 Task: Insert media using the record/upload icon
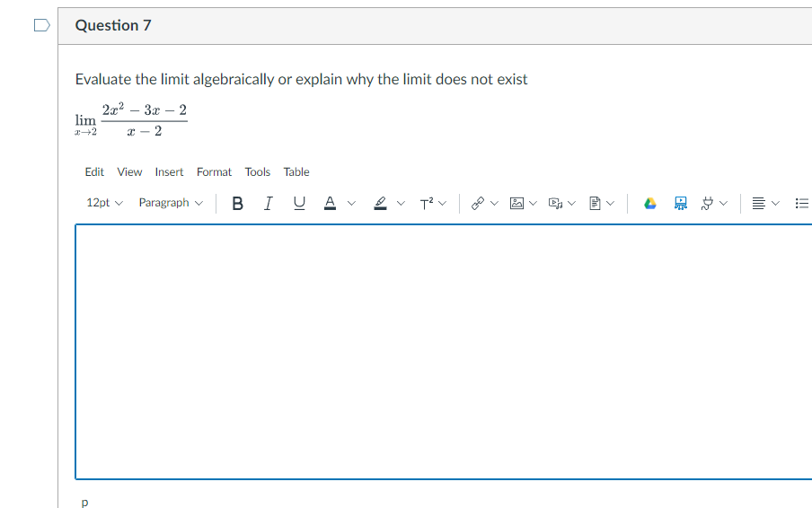(555, 204)
